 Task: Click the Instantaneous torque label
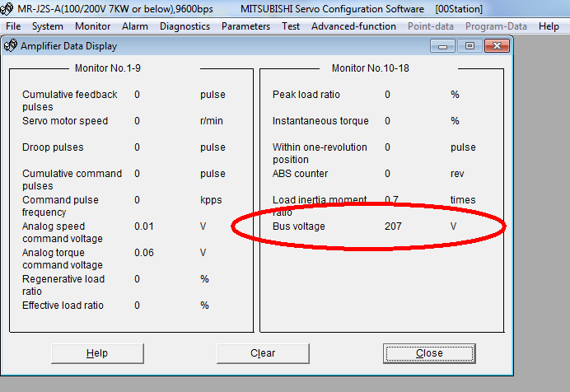tap(320, 121)
